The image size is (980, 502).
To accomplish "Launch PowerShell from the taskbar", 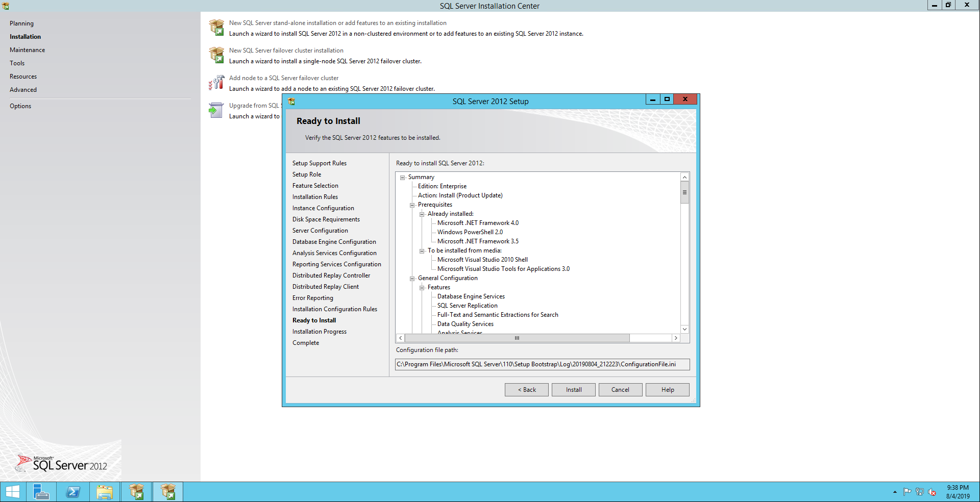I will click(73, 492).
